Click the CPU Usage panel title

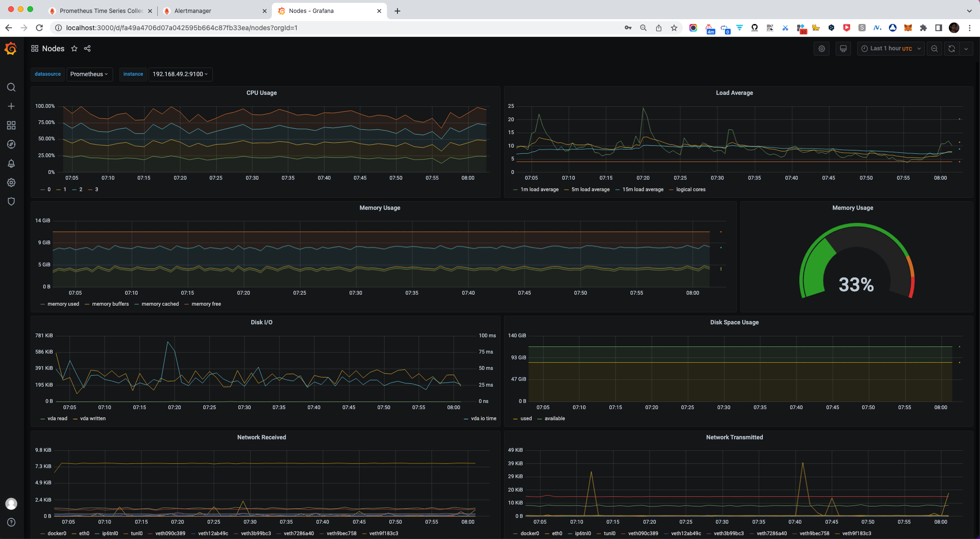point(261,93)
